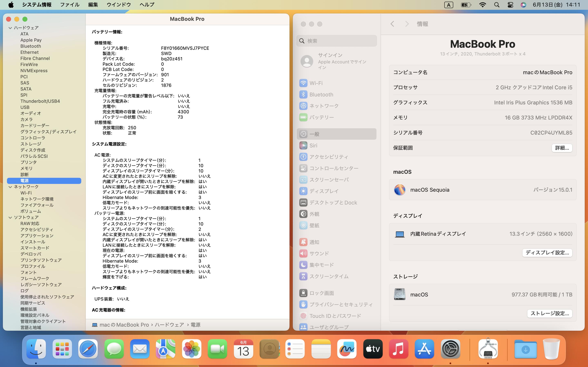The height and width of the screenshot is (367, 588).
Task: Focus the 検索 search field
Action: pos(336,41)
